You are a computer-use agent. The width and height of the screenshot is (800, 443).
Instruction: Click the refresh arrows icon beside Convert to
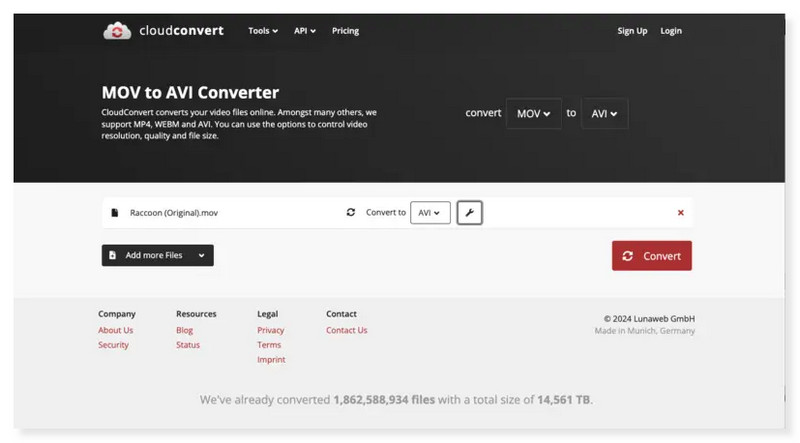(351, 212)
